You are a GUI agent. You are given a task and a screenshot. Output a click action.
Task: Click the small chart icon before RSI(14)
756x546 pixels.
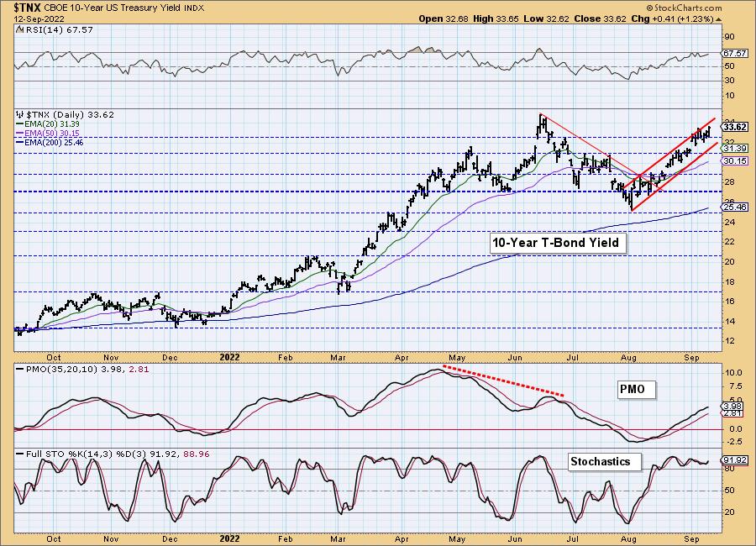click(x=19, y=29)
